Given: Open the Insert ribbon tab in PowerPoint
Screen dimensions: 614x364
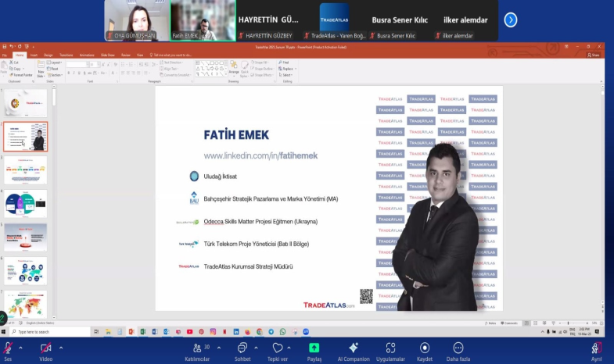Looking at the screenshot, I should (33, 55).
